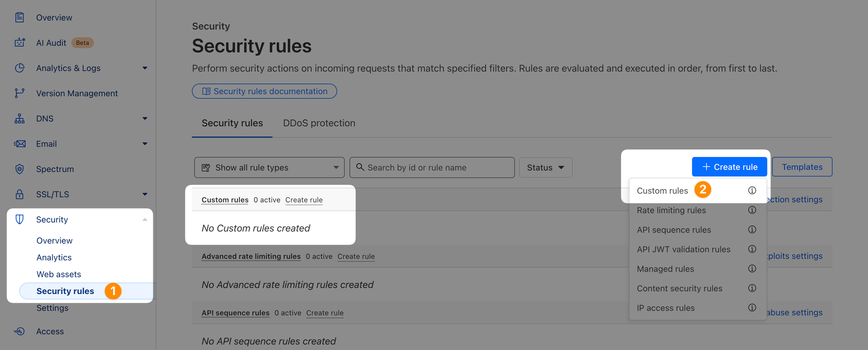Click API sequence rules section heading
868x350 pixels.
pyautogui.click(x=235, y=313)
